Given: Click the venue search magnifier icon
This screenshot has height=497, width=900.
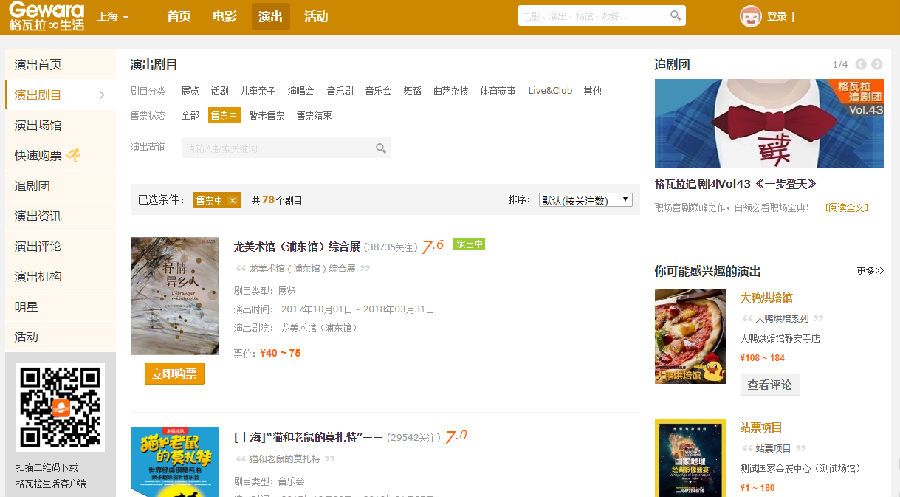Looking at the screenshot, I should pyautogui.click(x=381, y=148).
